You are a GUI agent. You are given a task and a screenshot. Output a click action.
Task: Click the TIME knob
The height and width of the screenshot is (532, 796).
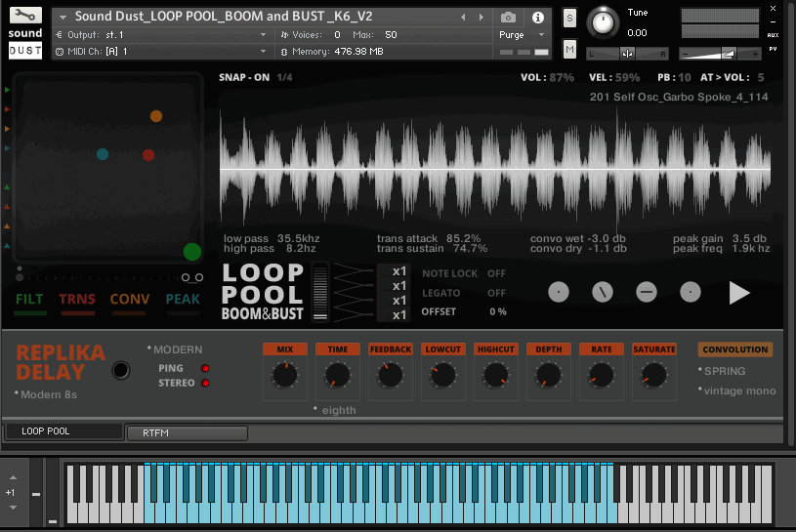click(x=338, y=376)
